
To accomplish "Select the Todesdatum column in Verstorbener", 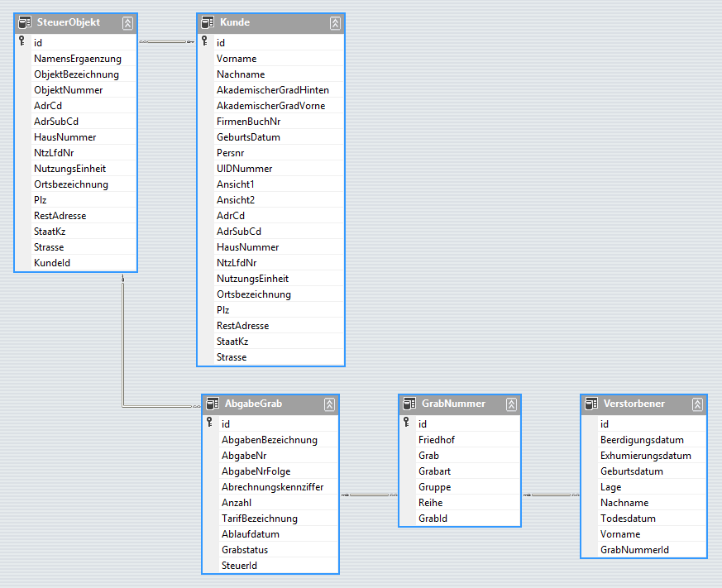I will (628, 519).
